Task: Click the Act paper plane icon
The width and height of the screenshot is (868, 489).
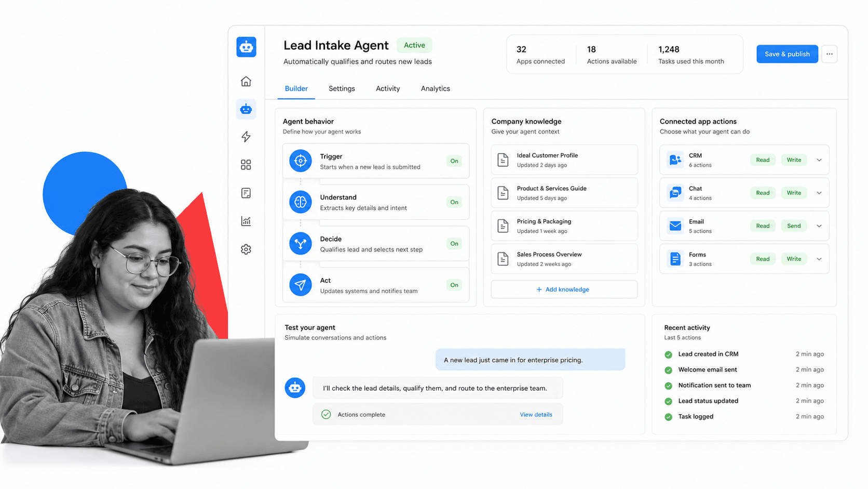Action: point(301,285)
